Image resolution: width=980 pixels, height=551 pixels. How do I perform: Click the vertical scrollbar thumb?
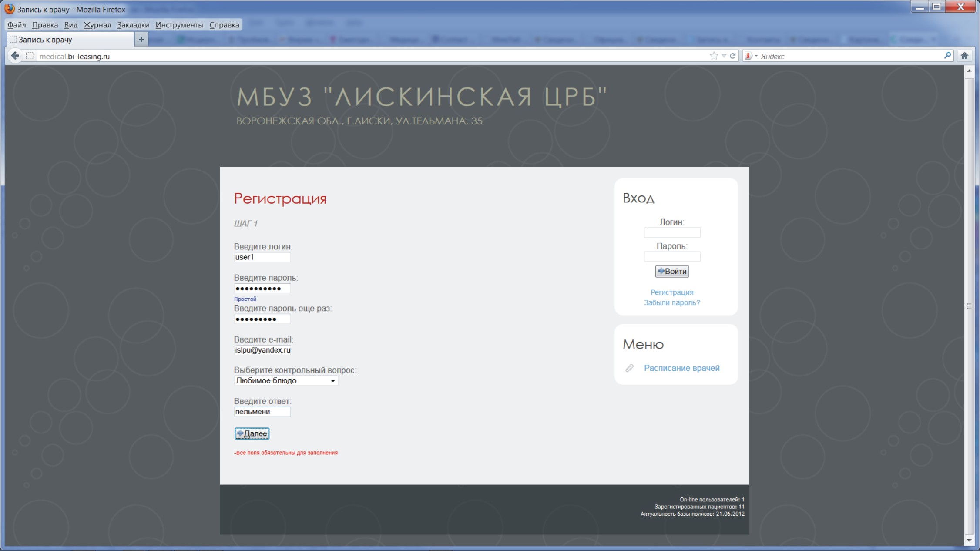(969, 306)
